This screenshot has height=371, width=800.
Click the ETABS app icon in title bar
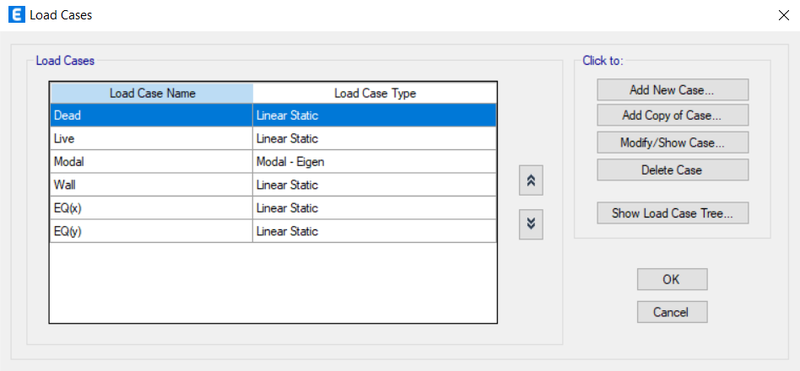[17, 15]
